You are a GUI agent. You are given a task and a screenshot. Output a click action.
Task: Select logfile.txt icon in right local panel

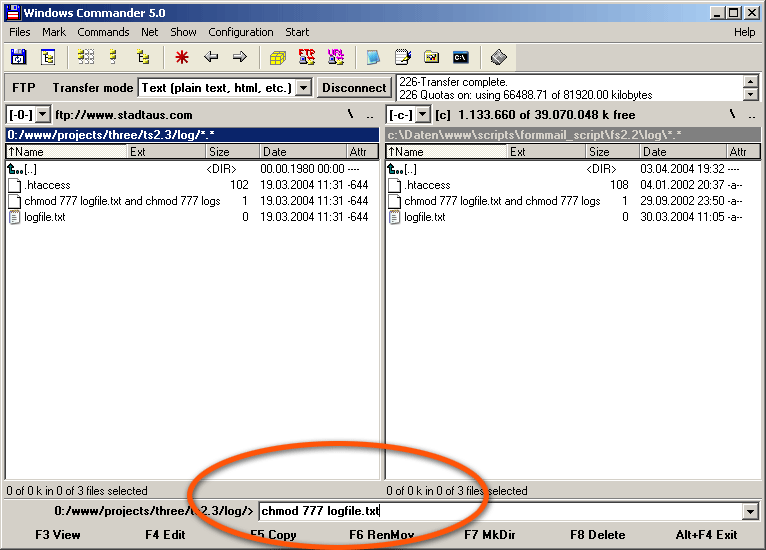point(395,217)
